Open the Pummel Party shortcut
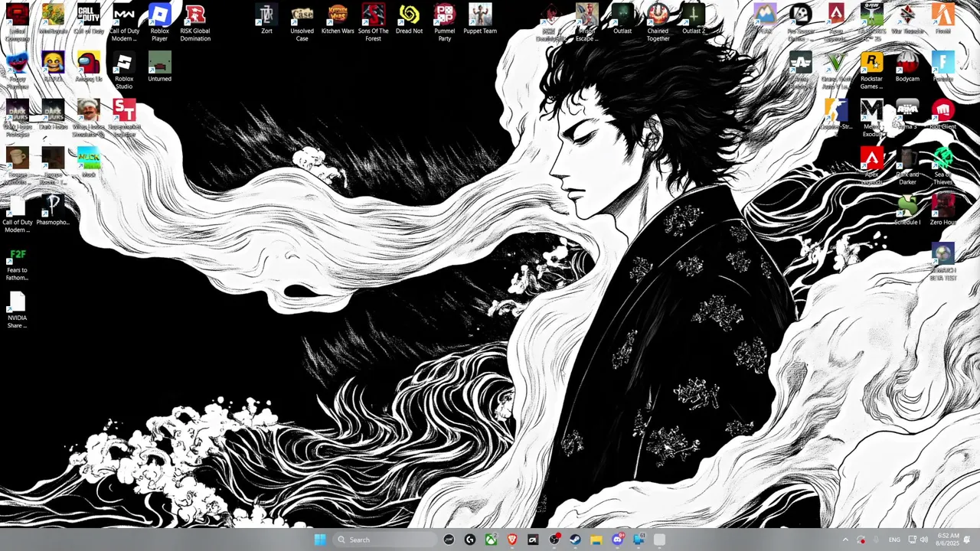 pyautogui.click(x=444, y=22)
